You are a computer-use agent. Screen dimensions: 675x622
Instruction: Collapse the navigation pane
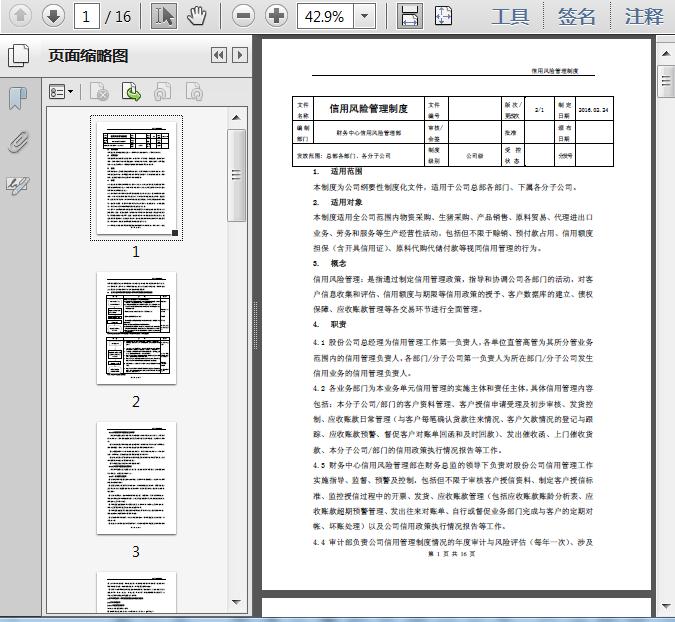(219, 55)
